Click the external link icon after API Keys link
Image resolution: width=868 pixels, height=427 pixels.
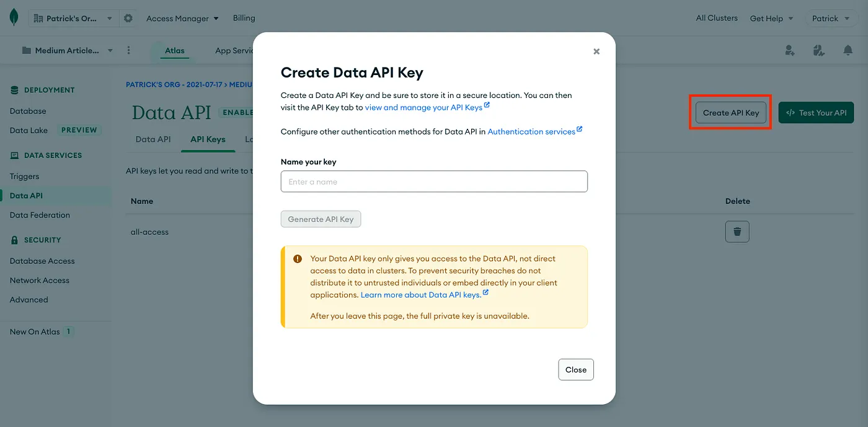487,105
